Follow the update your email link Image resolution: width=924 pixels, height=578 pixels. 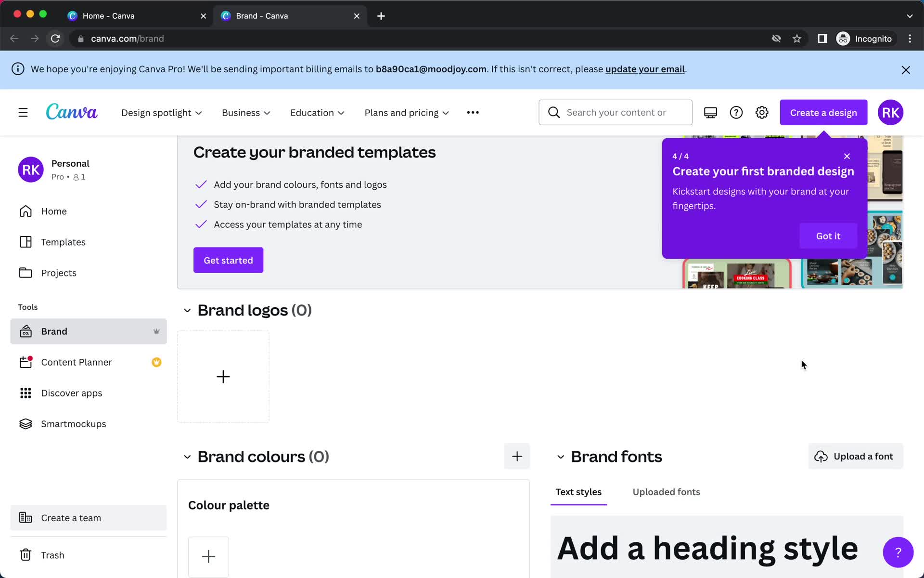pyautogui.click(x=645, y=69)
